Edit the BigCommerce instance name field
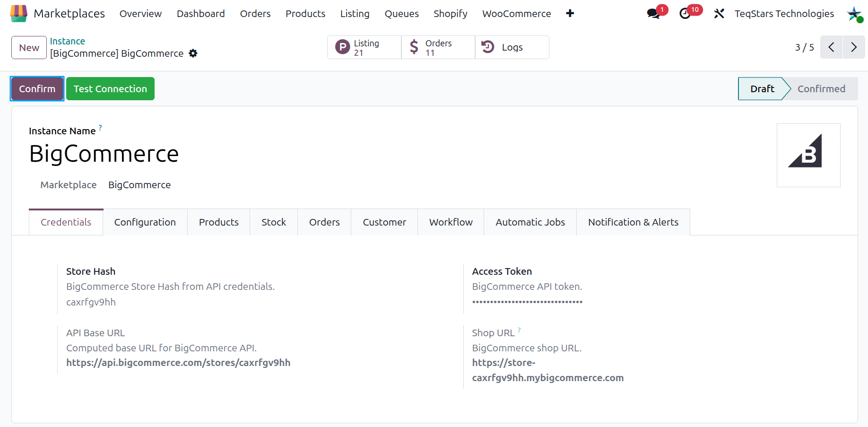The height and width of the screenshot is (427, 868). pyautogui.click(x=104, y=154)
